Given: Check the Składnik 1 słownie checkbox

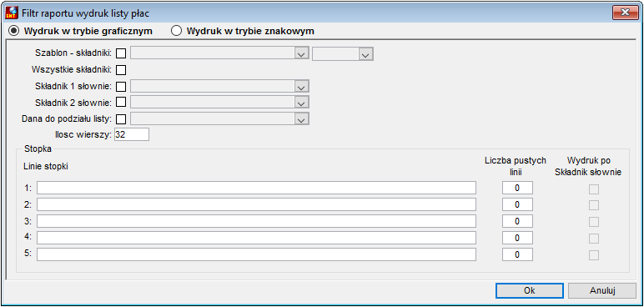Looking at the screenshot, I should point(121,86).
